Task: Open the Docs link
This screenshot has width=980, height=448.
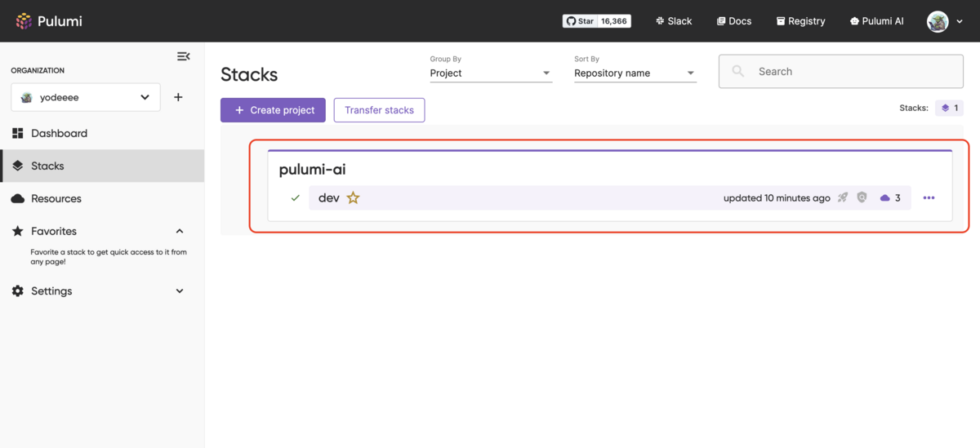Action: coord(734,21)
